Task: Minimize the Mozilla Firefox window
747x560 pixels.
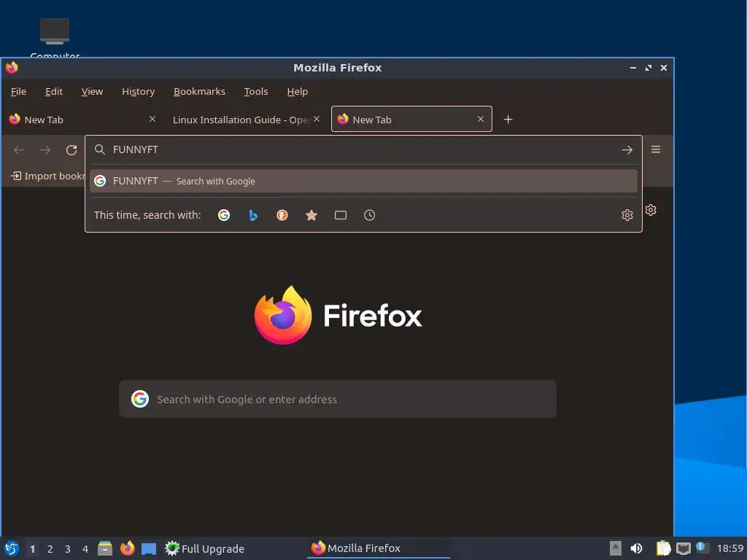Action: click(x=633, y=68)
